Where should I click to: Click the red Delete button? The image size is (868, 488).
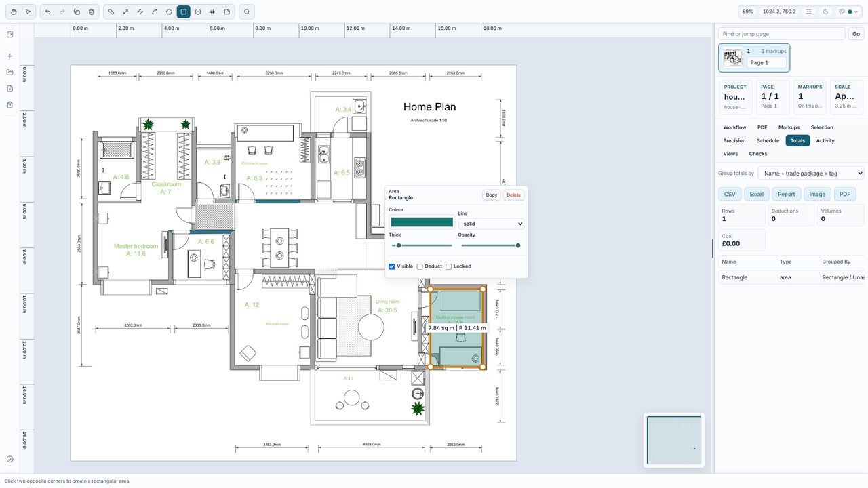click(x=514, y=195)
